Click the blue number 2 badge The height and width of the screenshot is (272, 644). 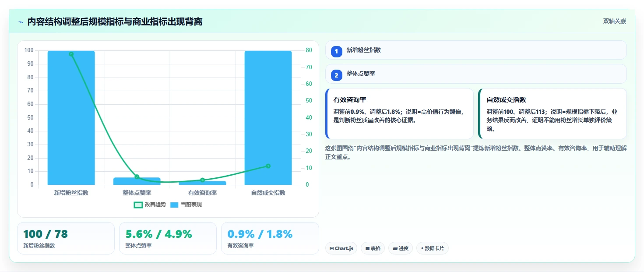336,75
